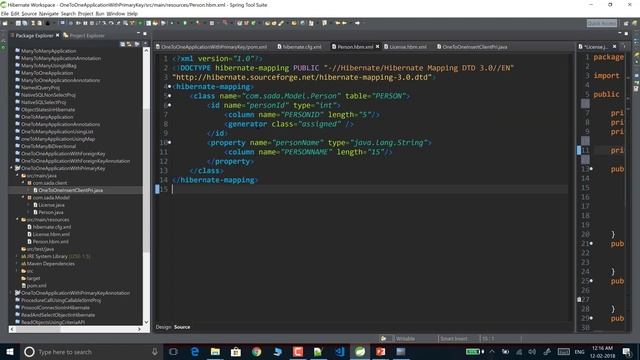640x360 pixels.
Task: Fold the hibernate-mapping element on line 4
Action: coord(169,87)
